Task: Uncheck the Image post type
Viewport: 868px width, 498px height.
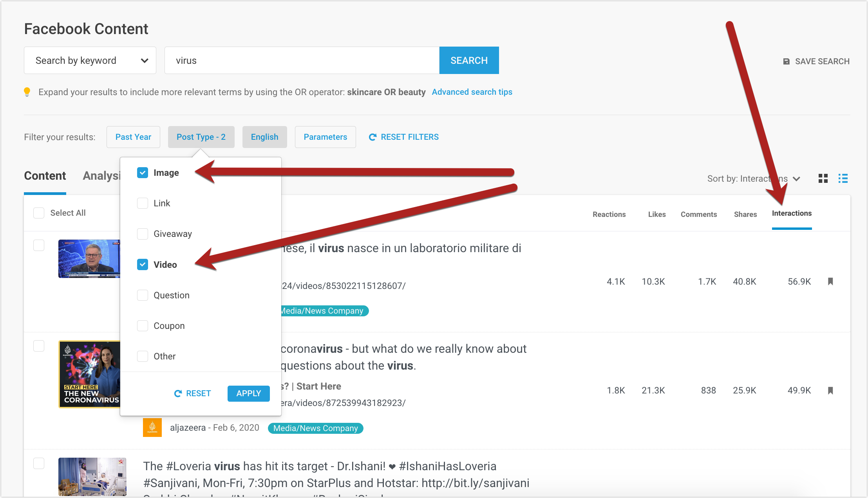Action: [143, 173]
